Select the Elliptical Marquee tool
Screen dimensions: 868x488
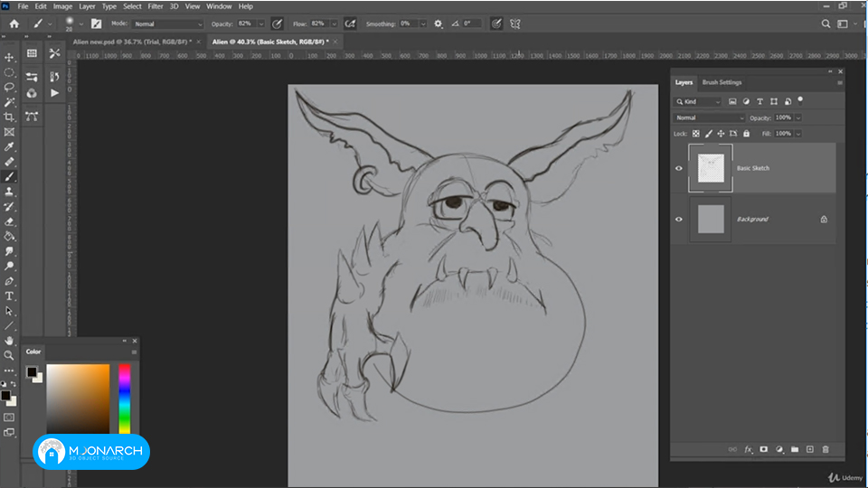pos(9,72)
